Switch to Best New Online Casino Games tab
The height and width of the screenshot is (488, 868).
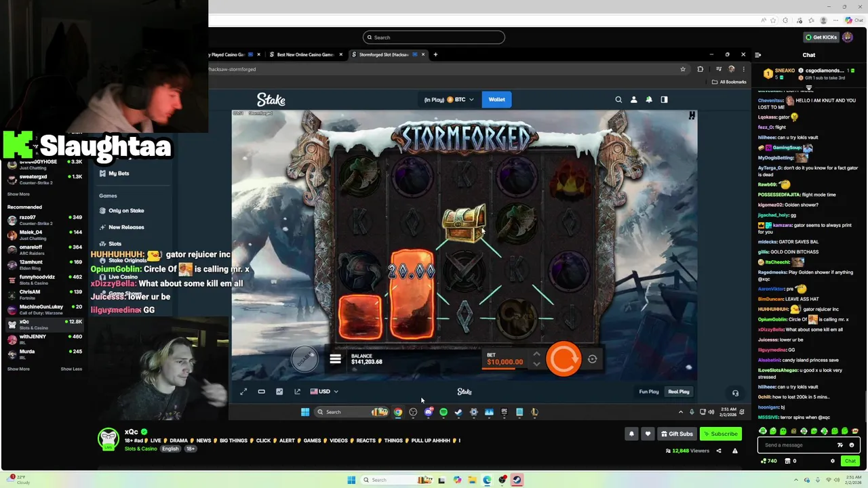(x=305, y=54)
